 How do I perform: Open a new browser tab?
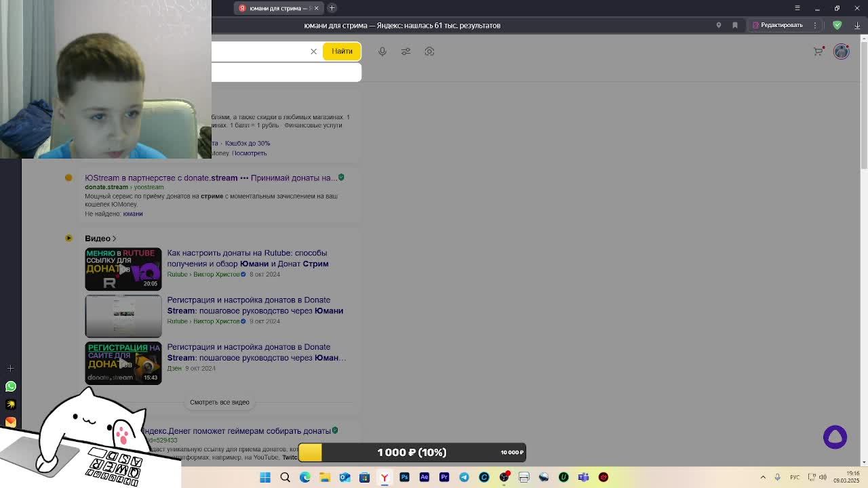(332, 8)
